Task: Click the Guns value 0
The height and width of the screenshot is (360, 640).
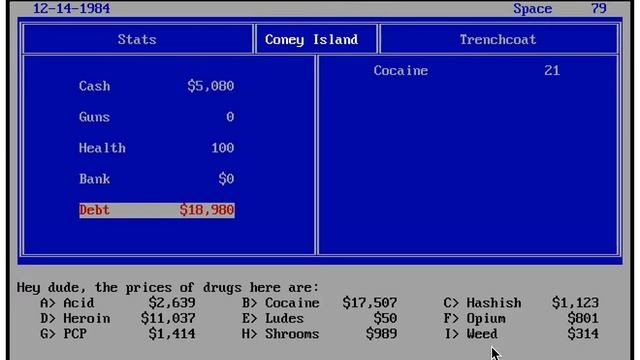Action: click(x=230, y=117)
